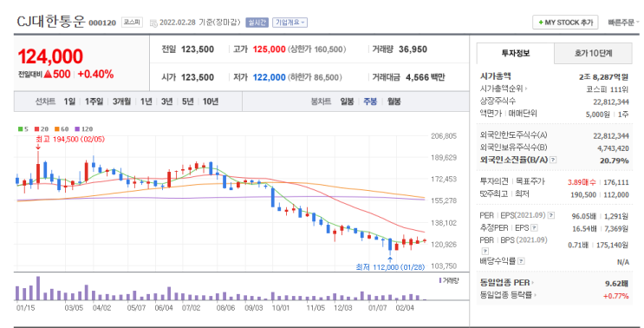Click the current price 124,000
644x328 pixels.
(50, 56)
